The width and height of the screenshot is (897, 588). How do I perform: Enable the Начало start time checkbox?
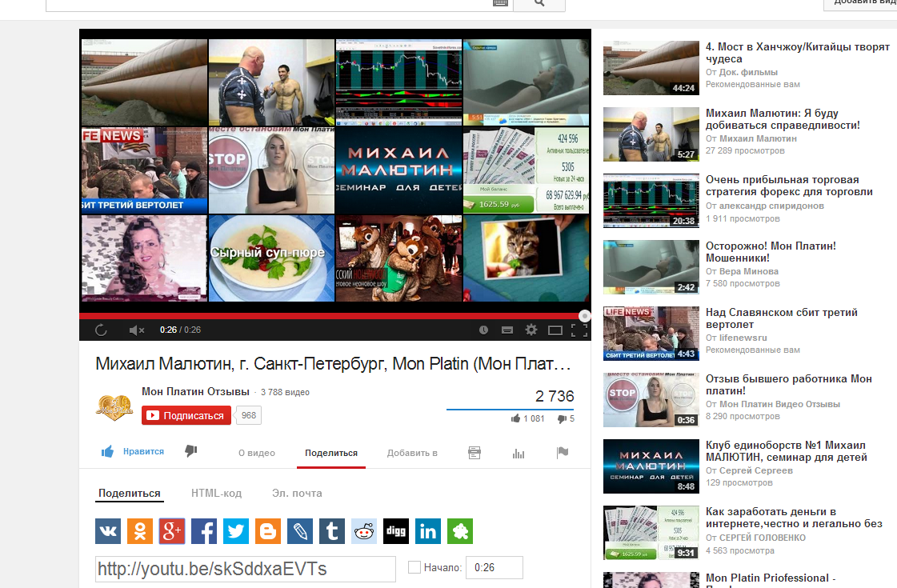click(x=414, y=567)
